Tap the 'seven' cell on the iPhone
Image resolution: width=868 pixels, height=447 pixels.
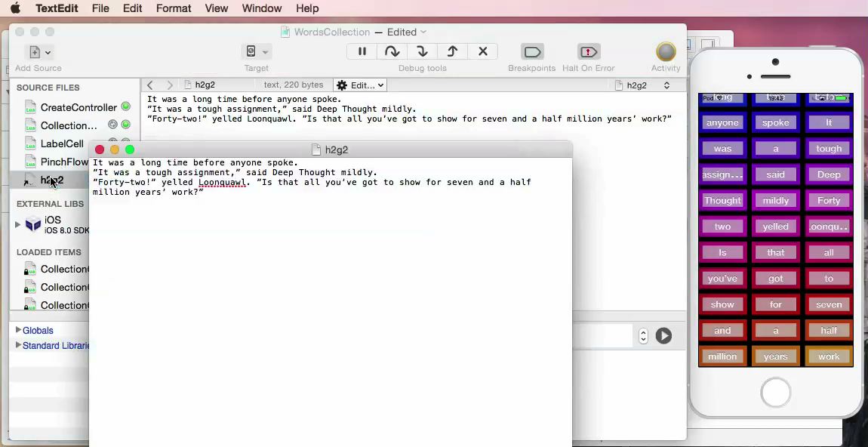829,304
